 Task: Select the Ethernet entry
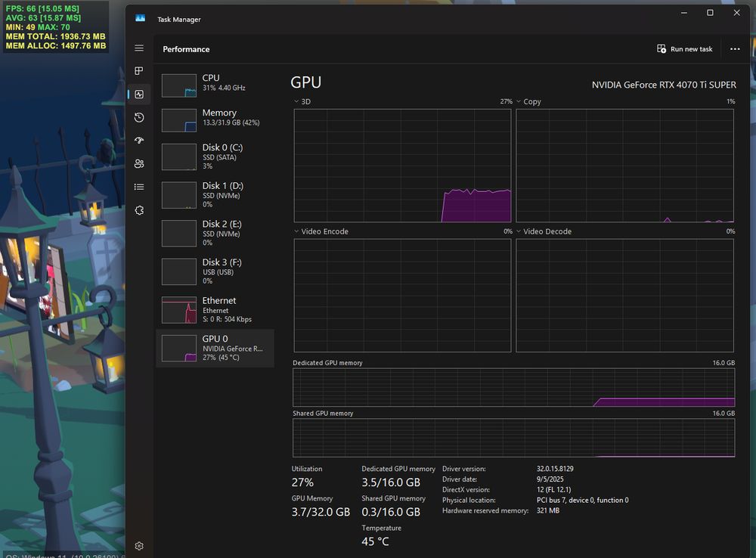215,309
